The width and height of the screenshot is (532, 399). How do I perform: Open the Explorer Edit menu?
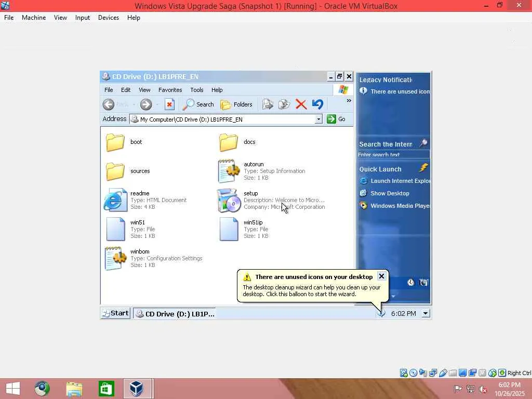click(126, 90)
